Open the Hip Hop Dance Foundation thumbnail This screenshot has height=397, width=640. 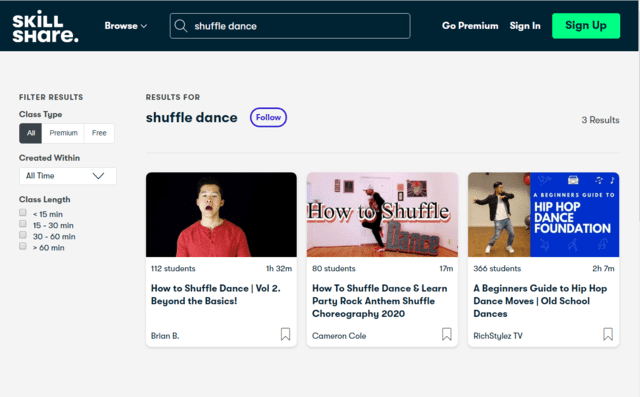[544, 215]
